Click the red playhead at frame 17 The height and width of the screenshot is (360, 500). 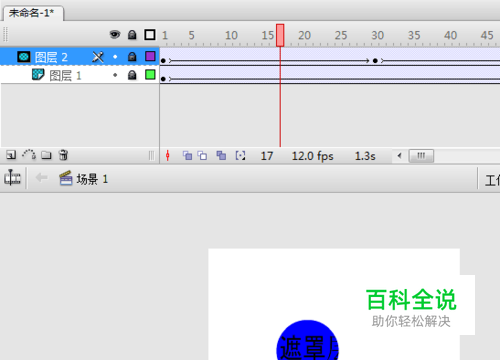280,35
